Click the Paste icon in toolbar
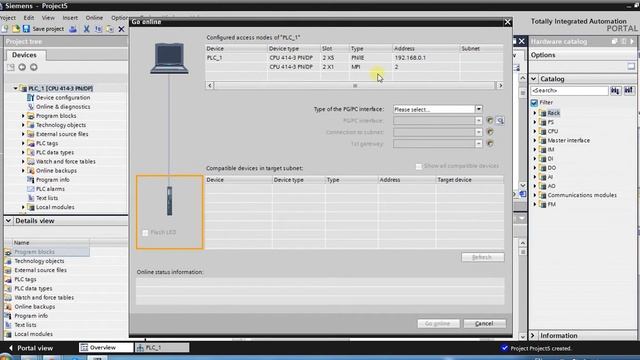This screenshot has height=360, width=640. click(110, 29)
